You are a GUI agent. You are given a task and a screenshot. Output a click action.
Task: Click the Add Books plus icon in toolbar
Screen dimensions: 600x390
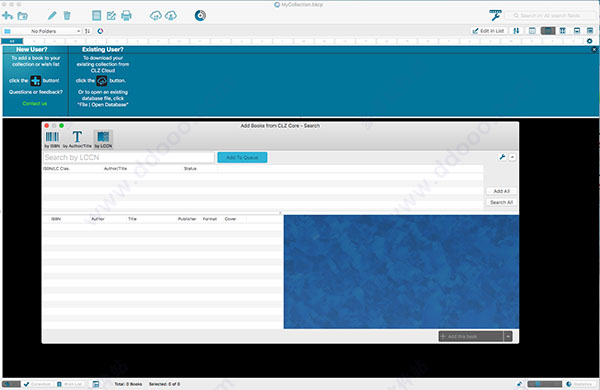[x=7, y=16]
